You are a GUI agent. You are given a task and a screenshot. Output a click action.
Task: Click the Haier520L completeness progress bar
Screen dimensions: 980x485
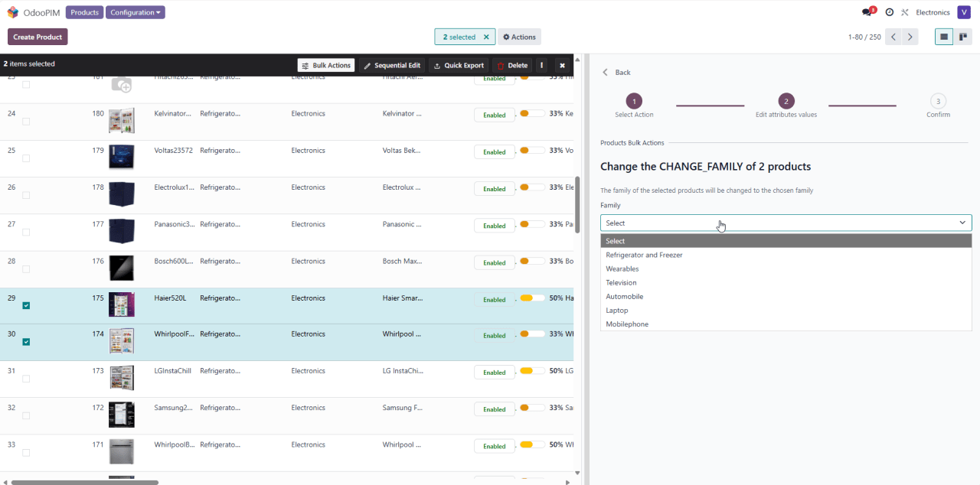click(532, 298)
